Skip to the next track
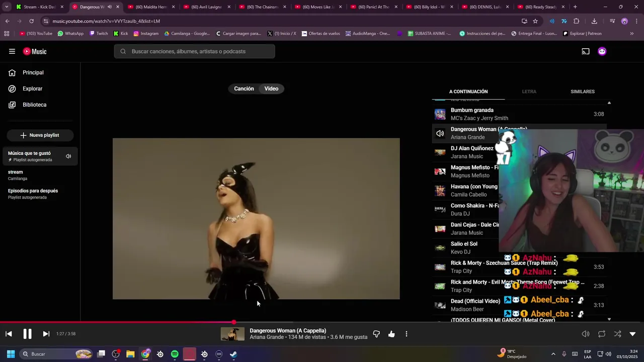The width and height of the screenshot is (644, 362). (46, 334)
